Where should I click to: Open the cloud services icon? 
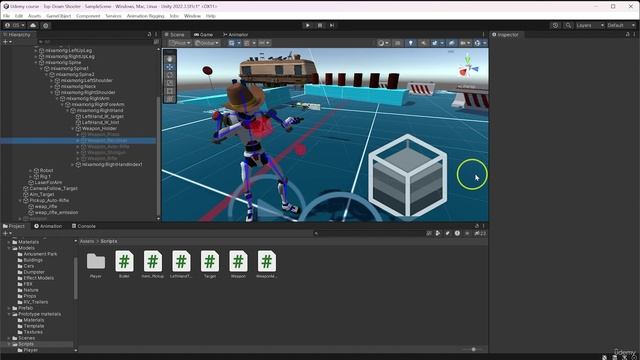point(33,25)
